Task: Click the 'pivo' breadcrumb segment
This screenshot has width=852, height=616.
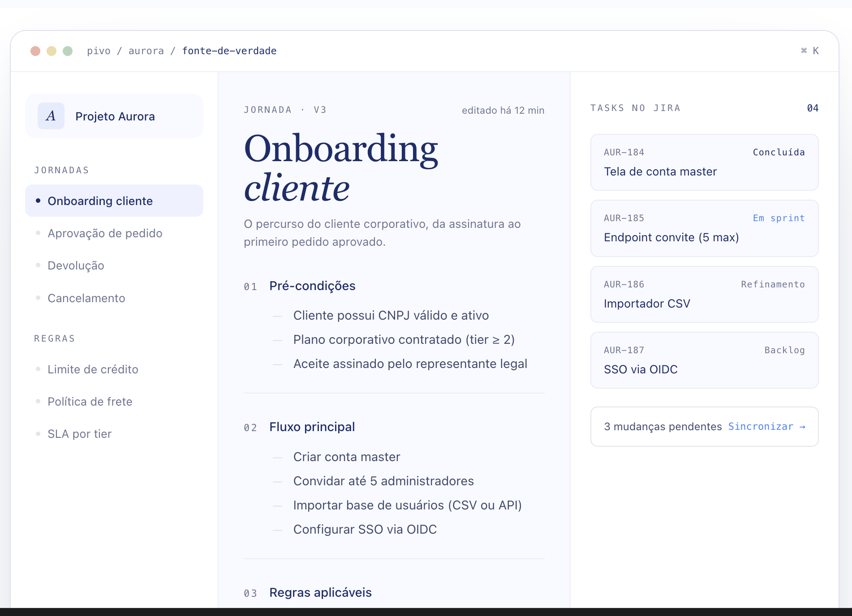Action: coord(99,51)
